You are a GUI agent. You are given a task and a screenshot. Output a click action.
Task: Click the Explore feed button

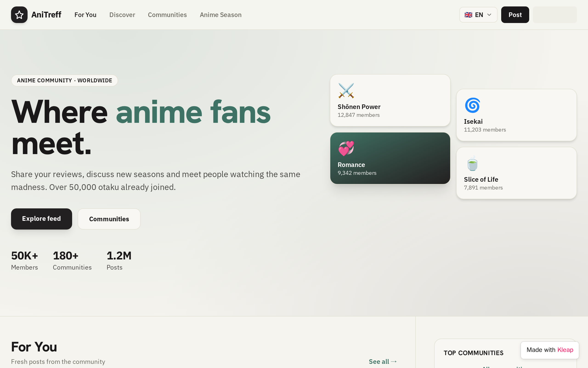(42, 219)
